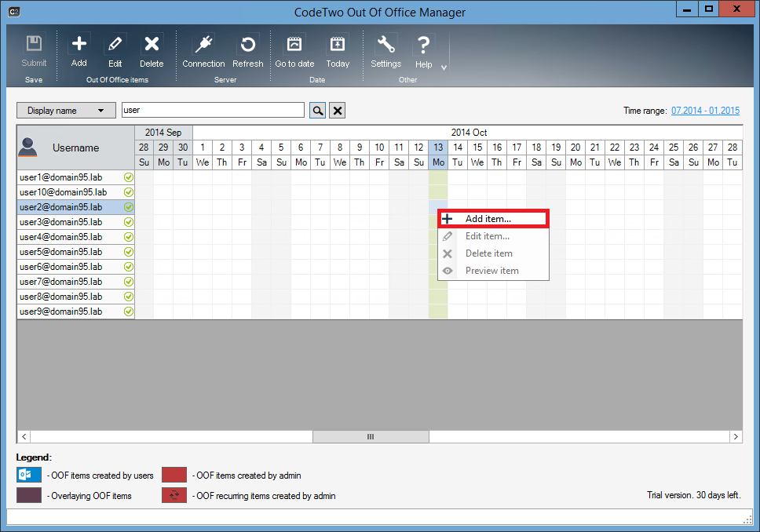The image size is (760, 532).
Task: Minimize the CodeTwo Out Of Office Manager window
Action: click(x=687, y=9)
